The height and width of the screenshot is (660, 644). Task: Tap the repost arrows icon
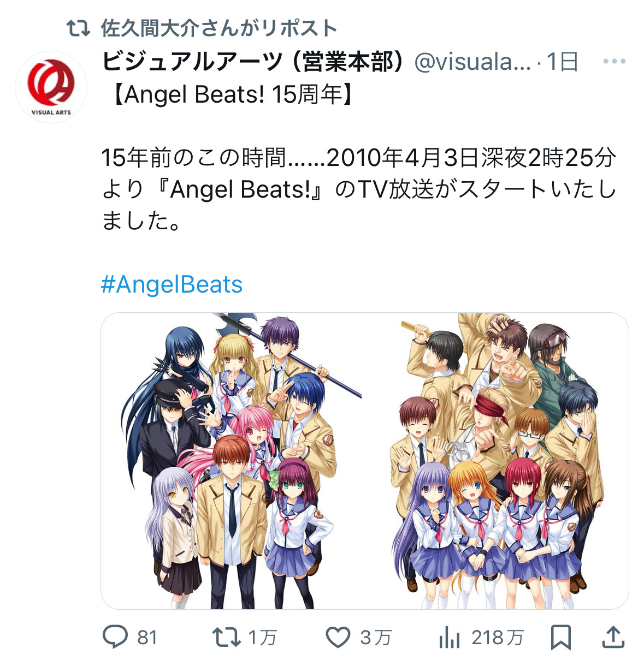pyautogui.click(x=226, y=637)
